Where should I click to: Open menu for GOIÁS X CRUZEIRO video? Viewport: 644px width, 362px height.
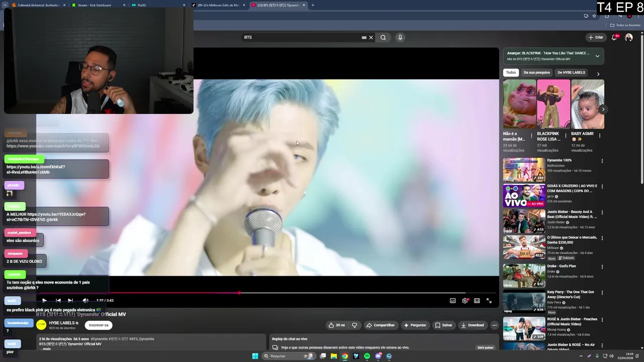click(x=602, y=187)
